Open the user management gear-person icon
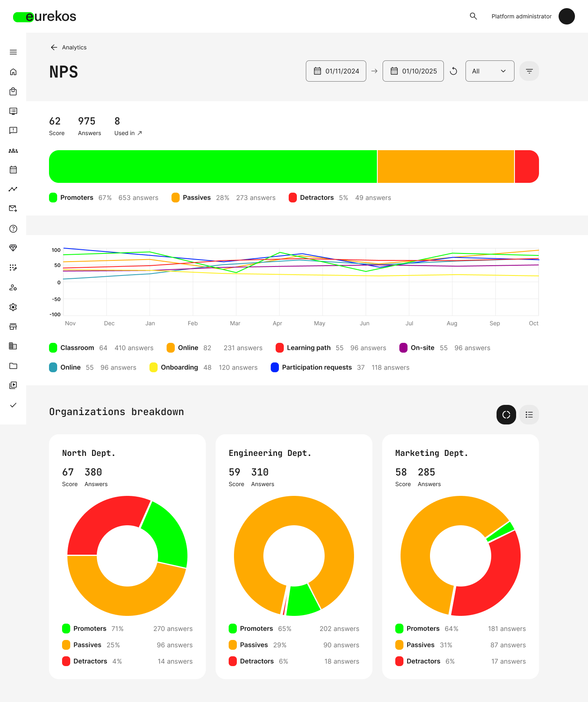588x702 pixels. (13, 287)
